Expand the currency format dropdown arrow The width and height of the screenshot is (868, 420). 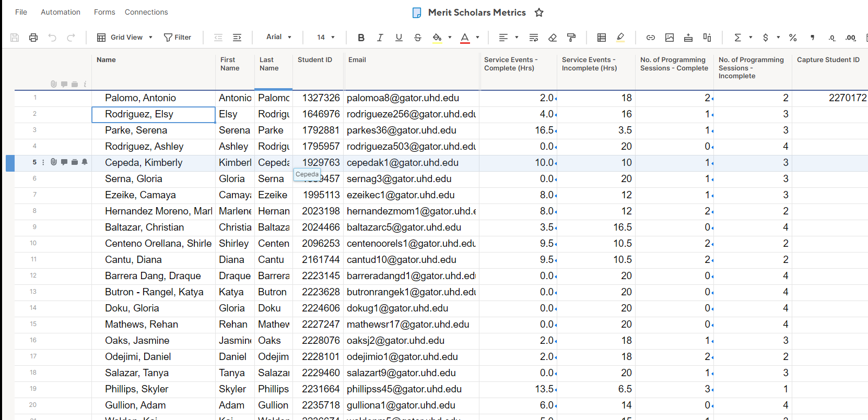click(778, 38)
